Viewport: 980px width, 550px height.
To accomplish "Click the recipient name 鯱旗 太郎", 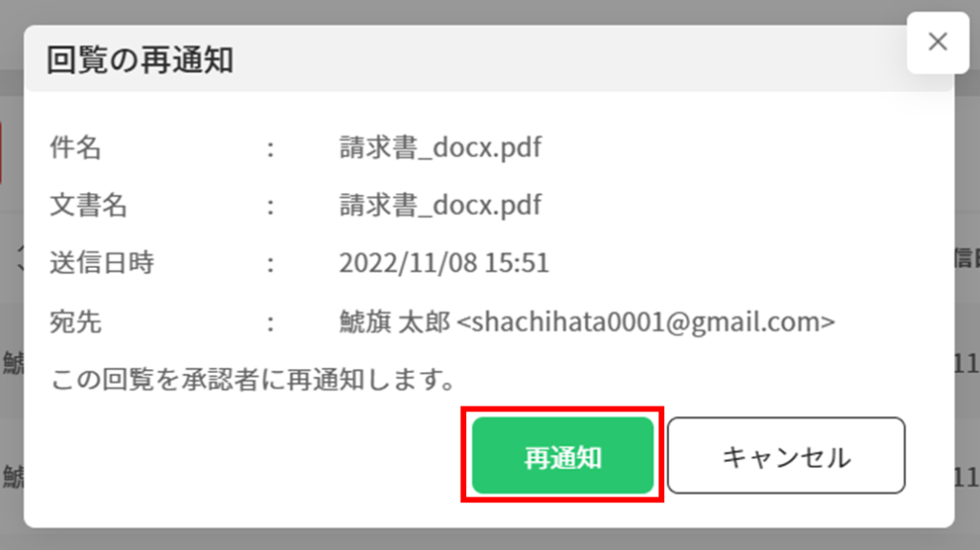I will coord(394,322).
